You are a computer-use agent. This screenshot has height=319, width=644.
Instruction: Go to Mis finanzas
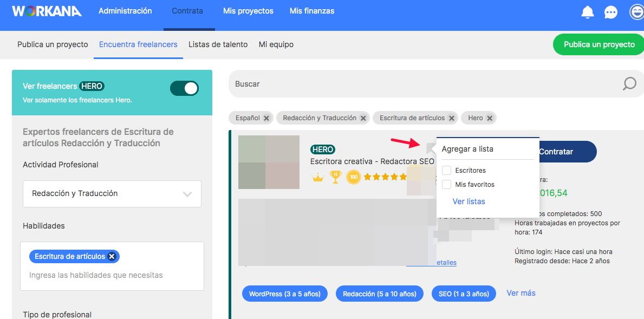coord(312,11)
